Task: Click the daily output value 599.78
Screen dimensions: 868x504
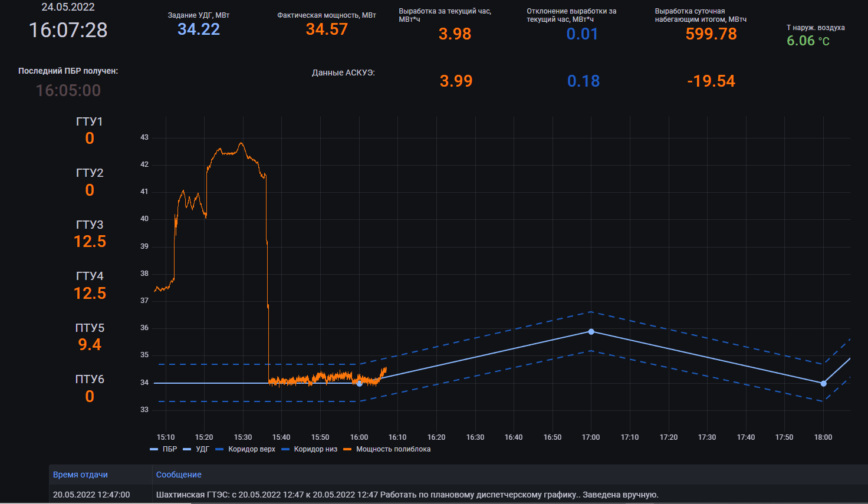Action: pos(711,34)
